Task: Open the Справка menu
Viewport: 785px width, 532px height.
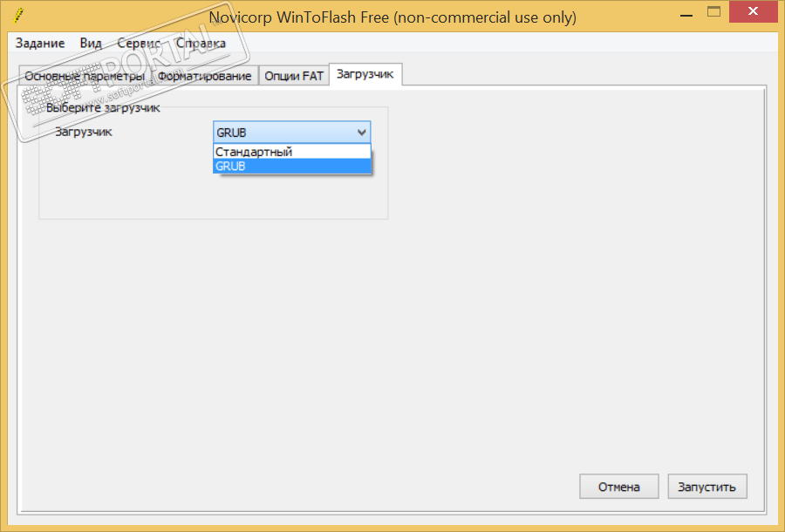Action: pos(201,43)
